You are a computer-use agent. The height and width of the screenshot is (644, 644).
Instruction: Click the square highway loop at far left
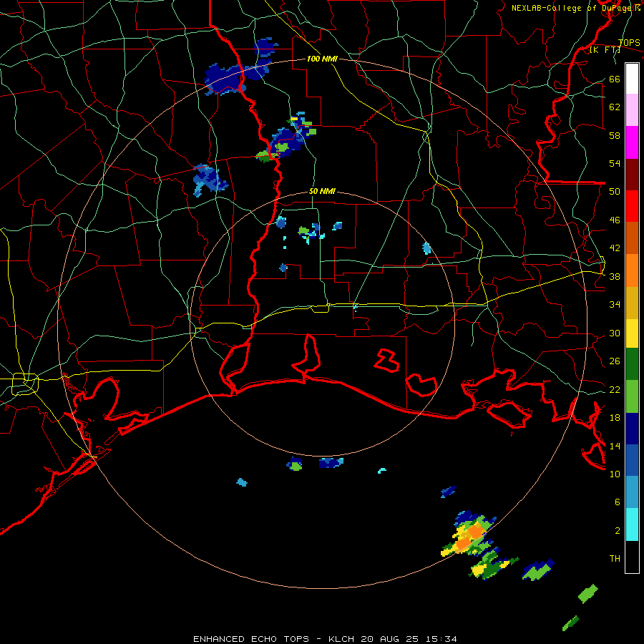tap(25, 384)
